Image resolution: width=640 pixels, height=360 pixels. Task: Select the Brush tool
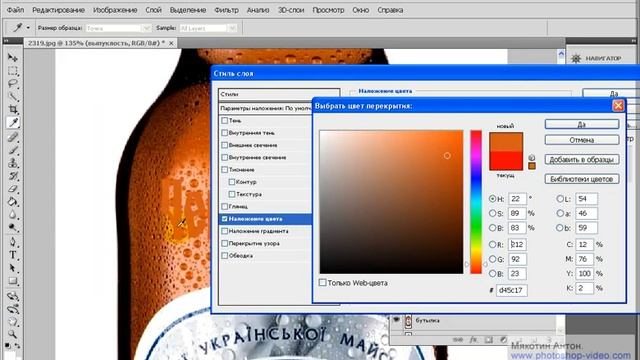click(x=13, y=150)
